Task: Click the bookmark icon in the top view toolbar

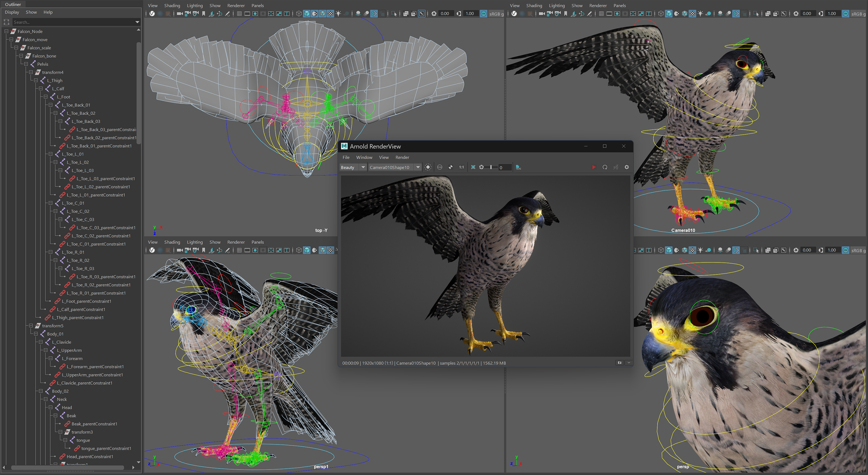Action: 203,14
